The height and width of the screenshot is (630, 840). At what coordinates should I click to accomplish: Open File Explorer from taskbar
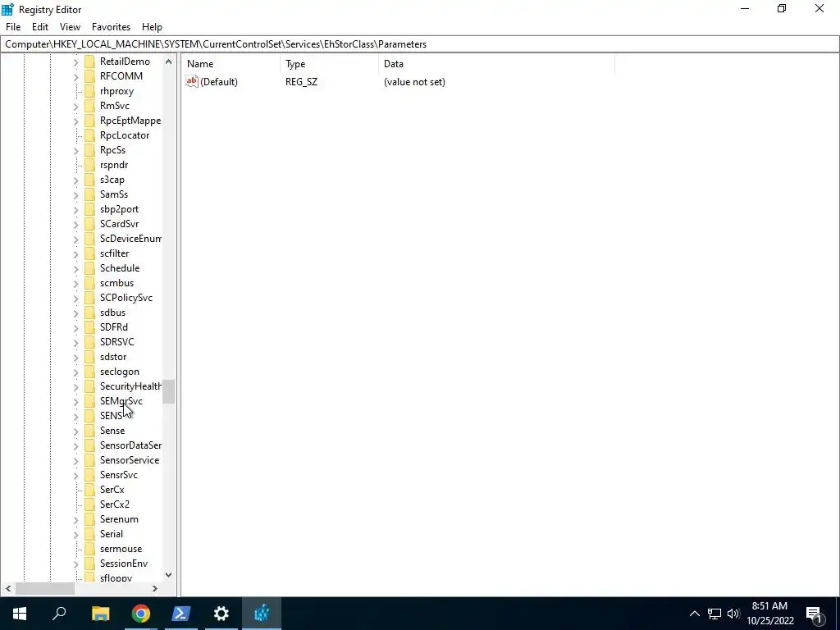(100, 614)
